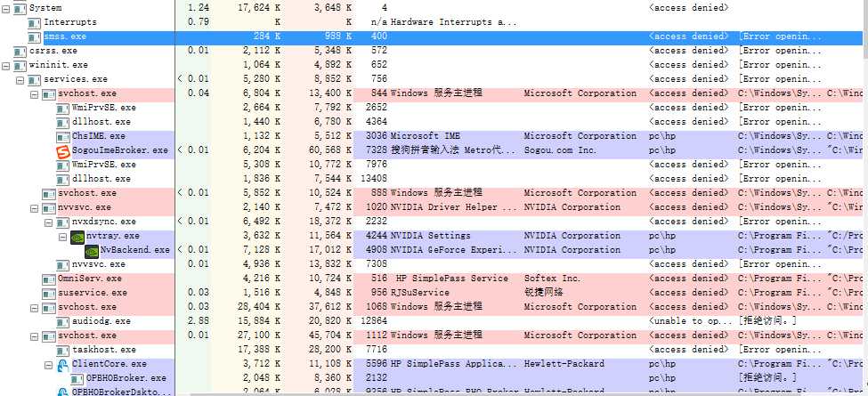Click the csrss.exe process icon
Screen dimensions: 868x396
[x=20, y=51]
